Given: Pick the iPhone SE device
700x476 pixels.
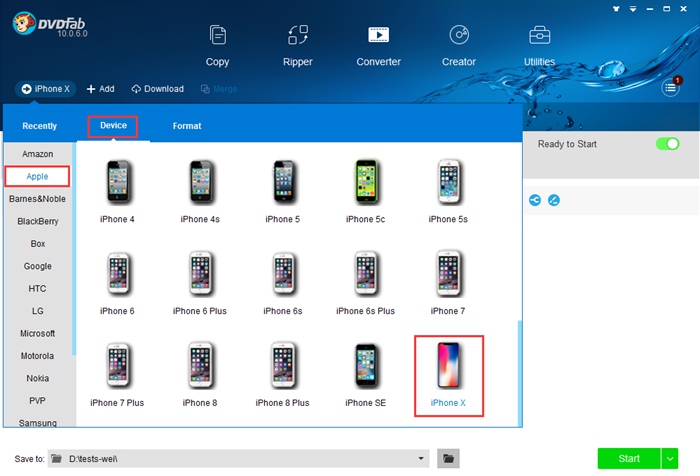Looking at the screenshot, I should coord(365,375).
